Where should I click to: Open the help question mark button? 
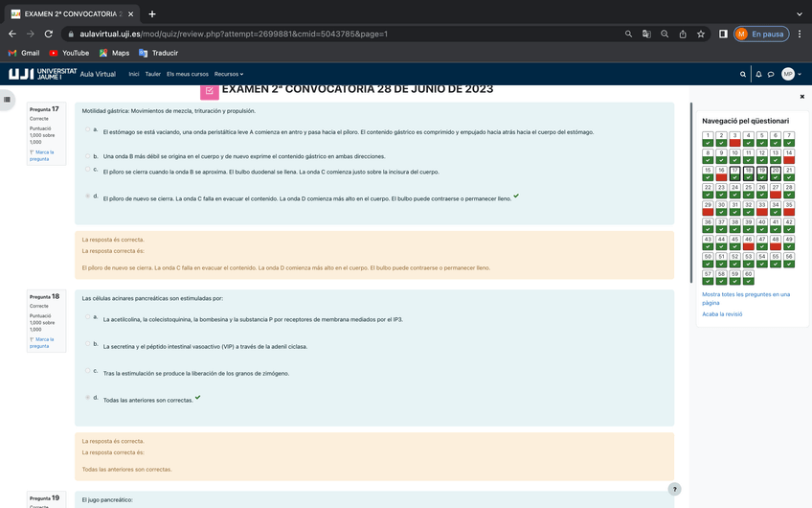[674, 489]
